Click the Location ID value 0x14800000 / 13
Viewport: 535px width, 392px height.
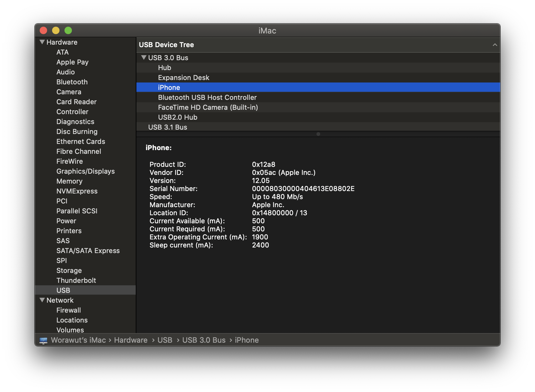click(x=280, y=213)
